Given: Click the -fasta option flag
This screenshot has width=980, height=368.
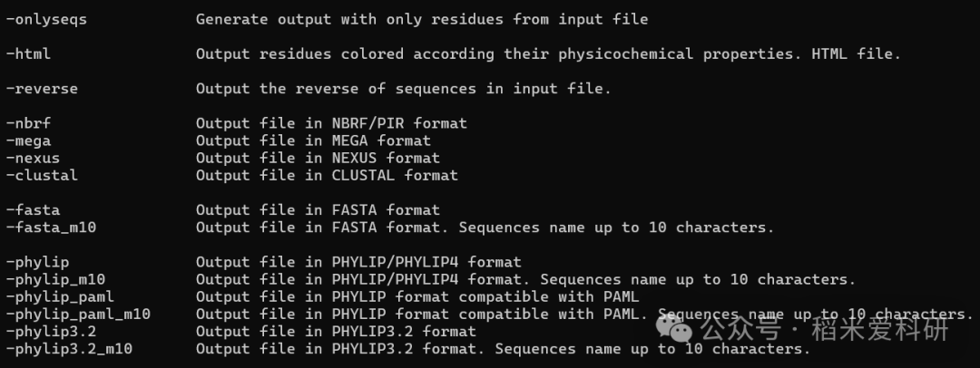Looking at the screenshot, I should click(33, 210).
